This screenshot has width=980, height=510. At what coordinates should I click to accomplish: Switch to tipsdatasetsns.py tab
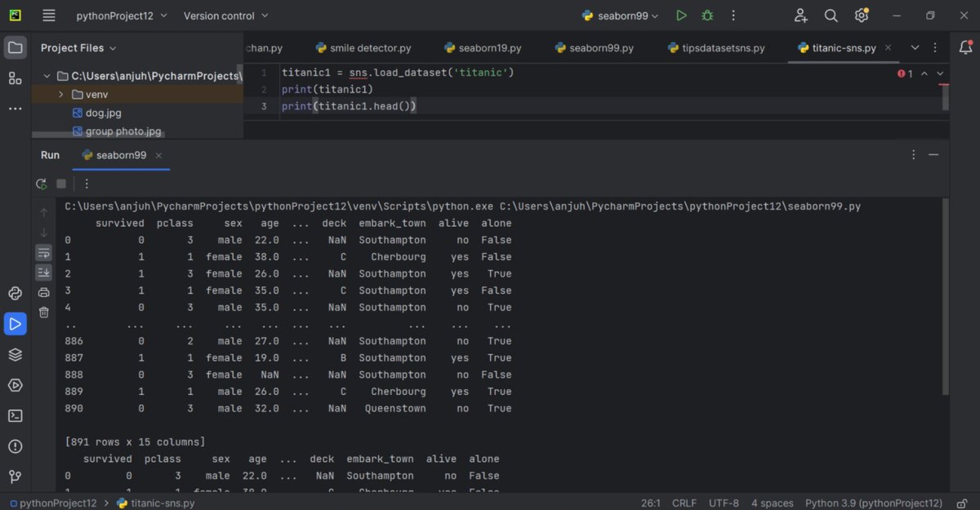tap(715, 48)
